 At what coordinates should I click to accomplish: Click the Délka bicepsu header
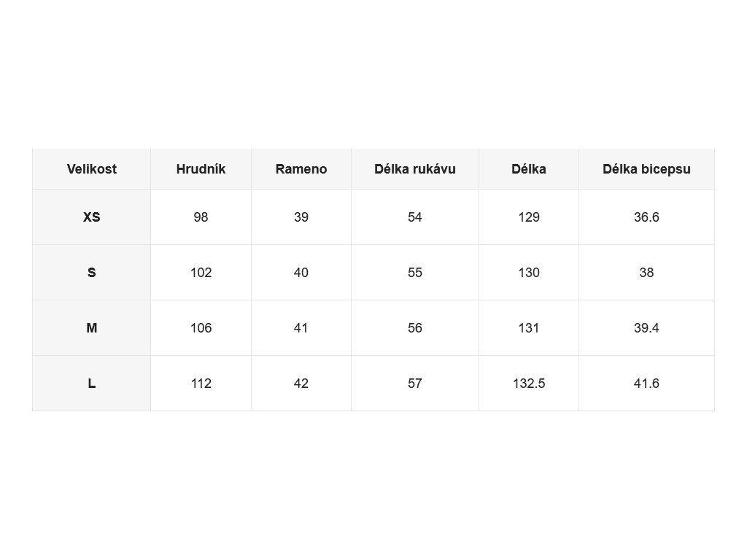646,169
